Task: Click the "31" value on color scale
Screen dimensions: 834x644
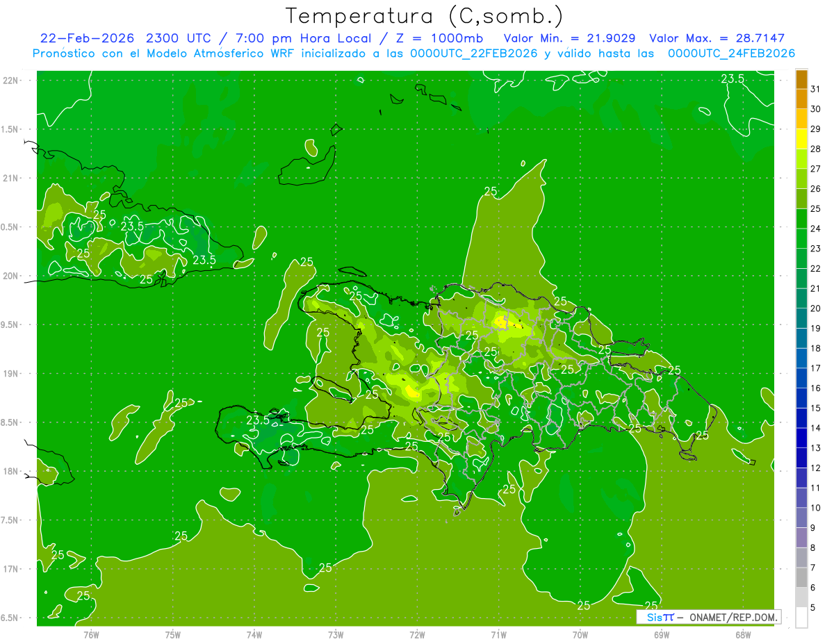Action: (815, 89)
